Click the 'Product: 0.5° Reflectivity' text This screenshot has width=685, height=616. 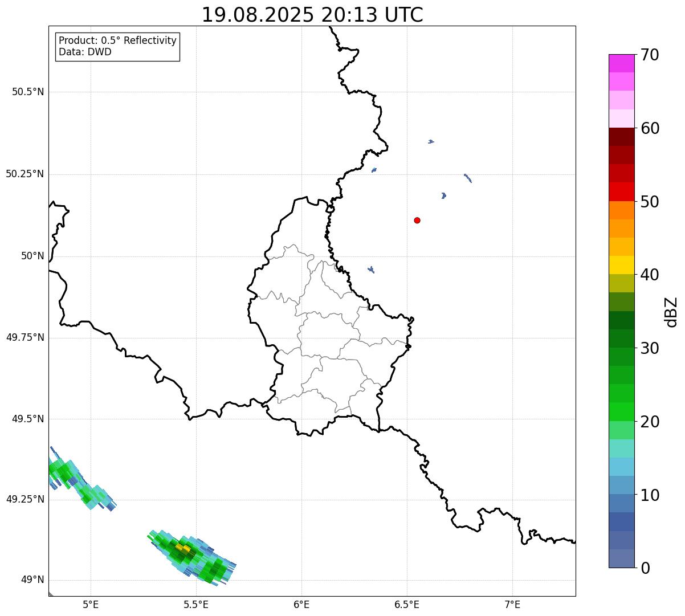117,41
